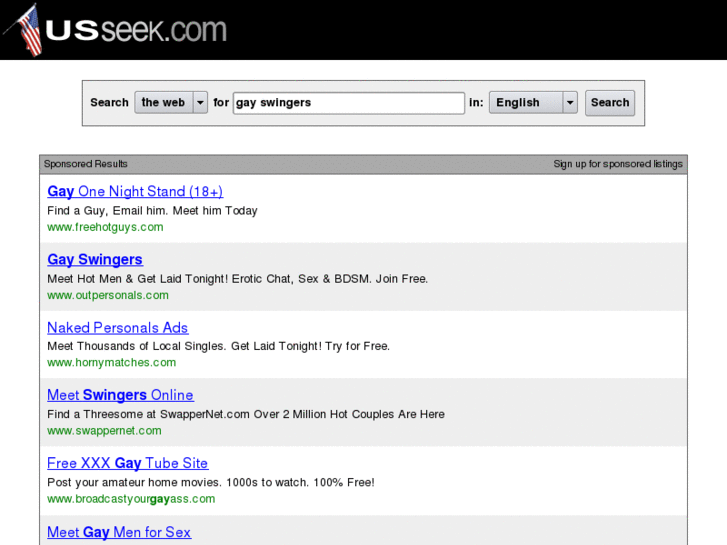The image size is (727, 545).
Task: Click the search query input field
Action: [349, 103]
